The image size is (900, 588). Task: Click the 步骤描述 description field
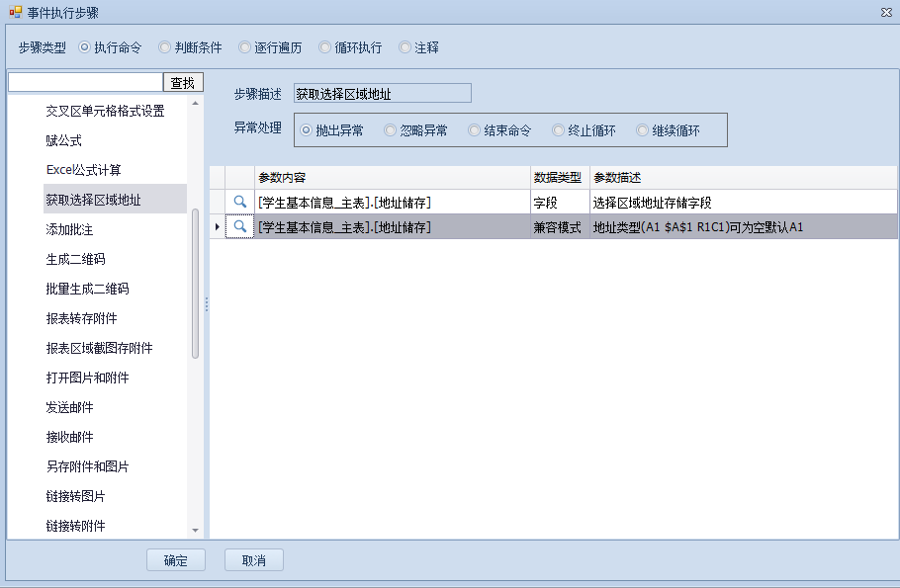pyautogui.click(x=382, y=94)
